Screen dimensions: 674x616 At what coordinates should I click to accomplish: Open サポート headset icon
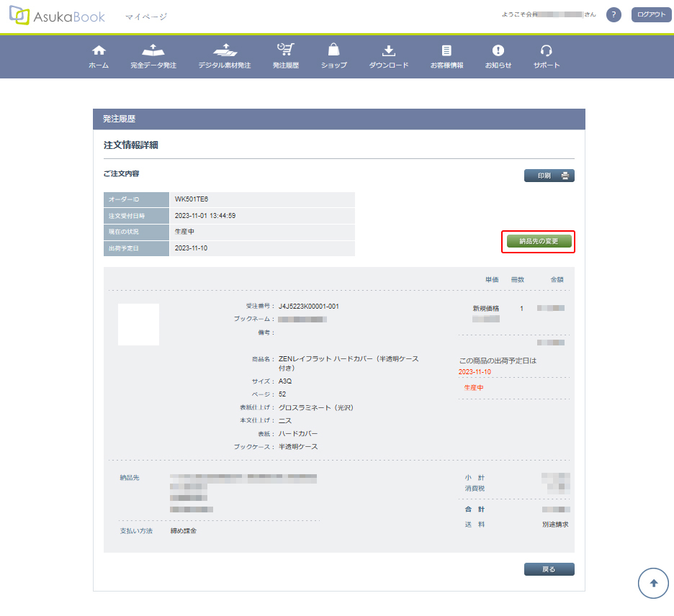pyautogui.click(x=546, y=50)
